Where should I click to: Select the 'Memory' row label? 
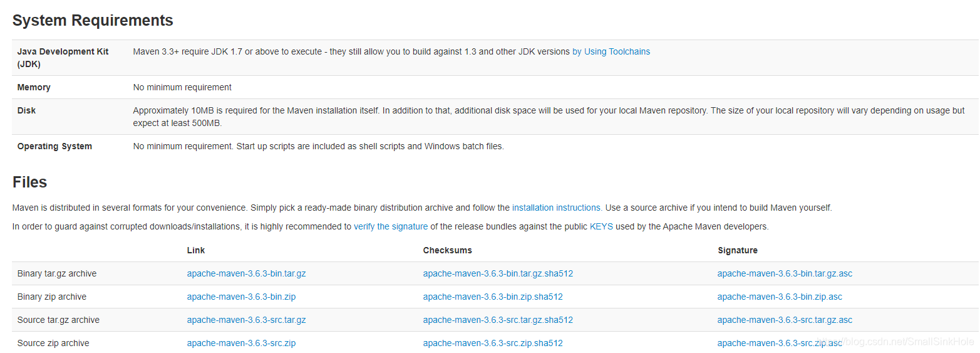point(34,87)
